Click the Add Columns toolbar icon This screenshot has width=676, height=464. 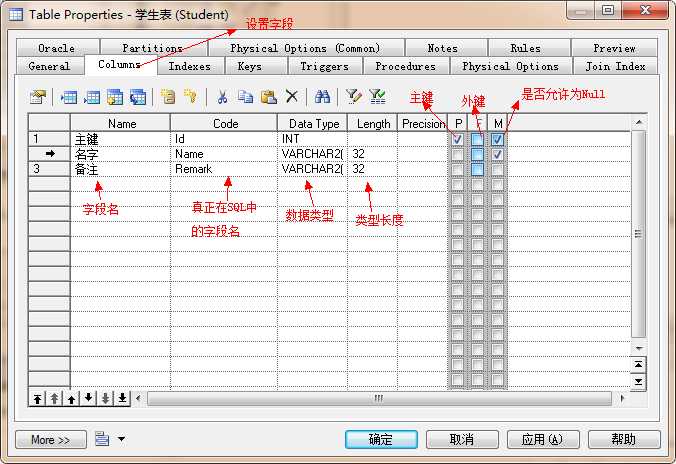tap(115, 97)
